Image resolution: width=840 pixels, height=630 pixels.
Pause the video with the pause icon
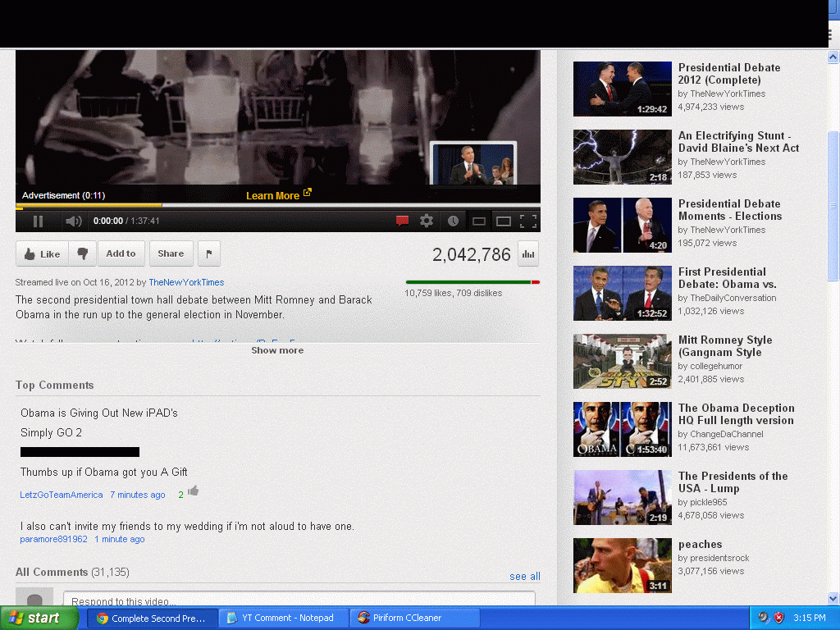coord(38,221)
